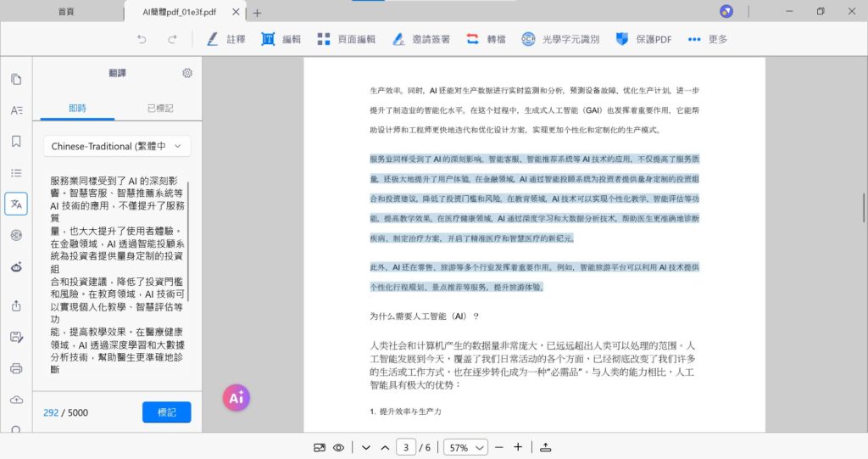Switch to the 即時 instant tab
The image size is (868, 459).
click(x=77, y=108)
